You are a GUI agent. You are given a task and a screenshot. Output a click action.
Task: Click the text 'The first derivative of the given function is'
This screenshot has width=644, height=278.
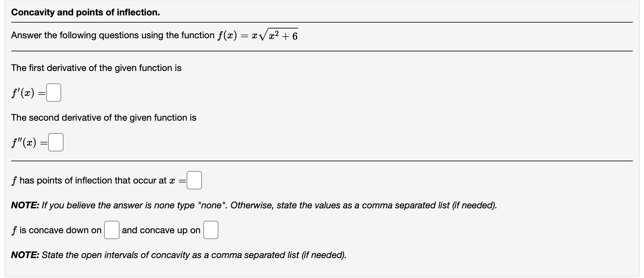[96, 68]
